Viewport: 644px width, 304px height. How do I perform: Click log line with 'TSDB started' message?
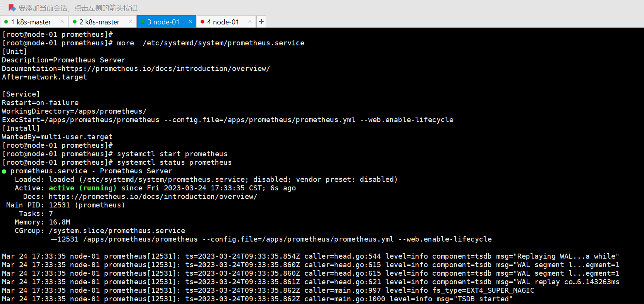[257, 299]
